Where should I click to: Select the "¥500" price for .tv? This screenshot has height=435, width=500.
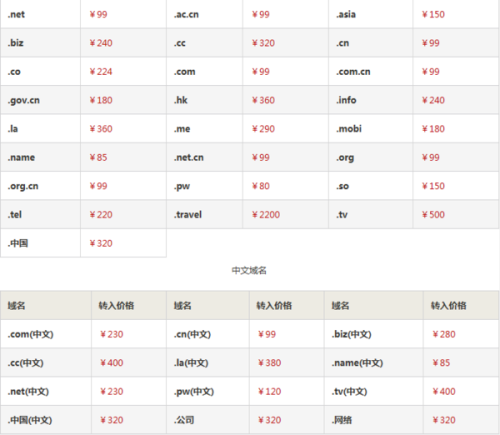(433, 215)
